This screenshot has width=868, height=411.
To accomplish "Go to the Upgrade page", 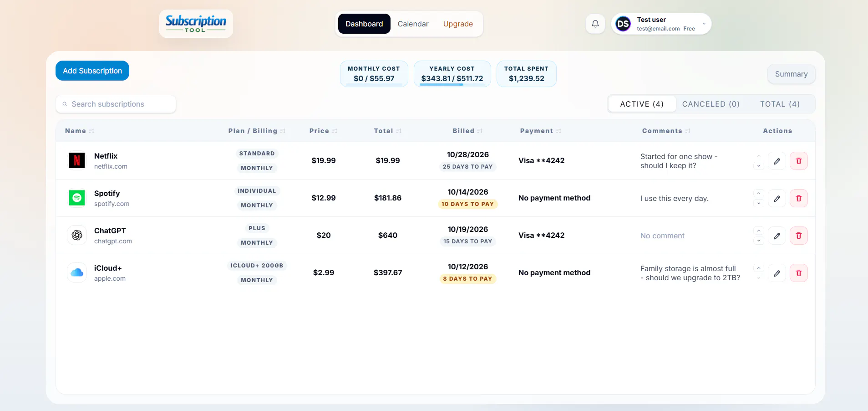I will pyautogui.click(x=458, y=24).
